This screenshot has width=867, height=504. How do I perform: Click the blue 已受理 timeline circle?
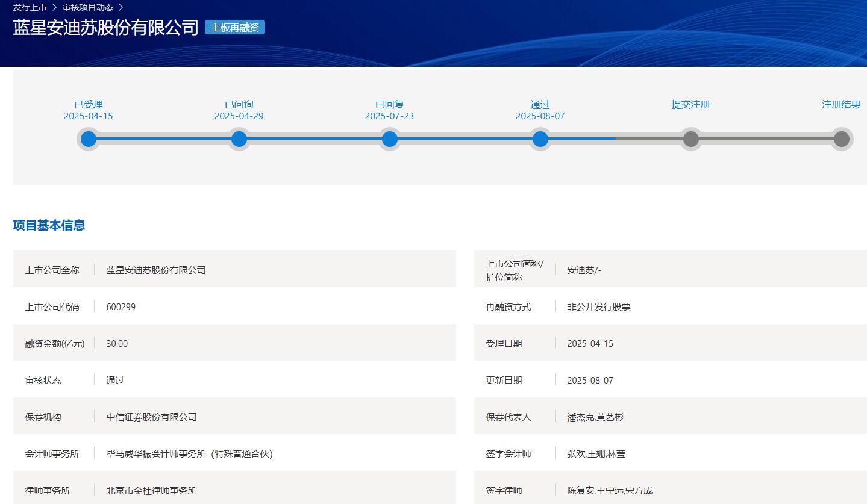coord(89,139)
